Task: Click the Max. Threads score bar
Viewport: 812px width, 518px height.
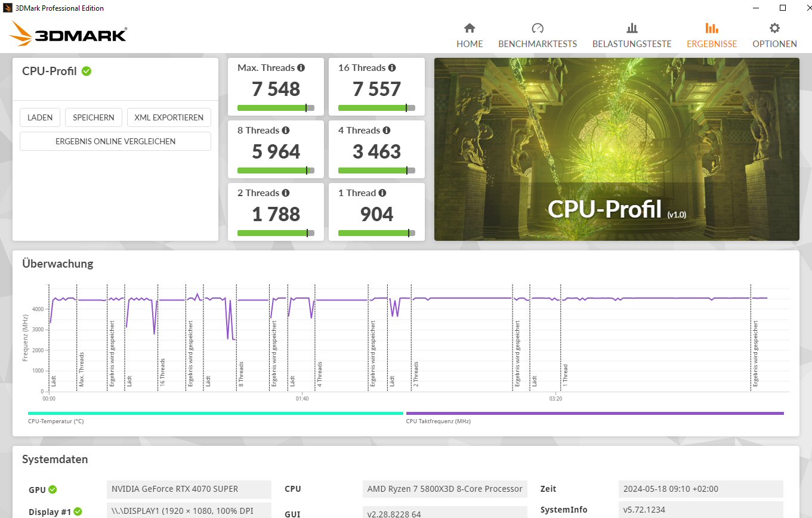Action: click(x=276, y=108)
